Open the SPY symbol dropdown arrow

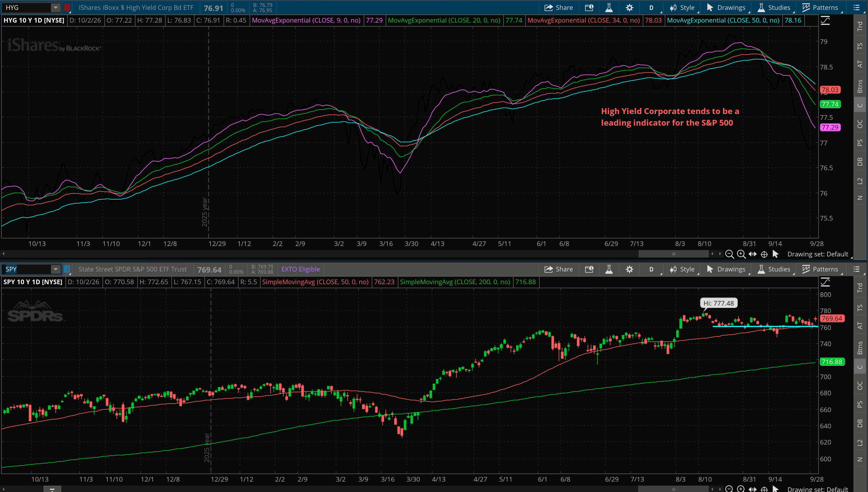coord(55,269)
